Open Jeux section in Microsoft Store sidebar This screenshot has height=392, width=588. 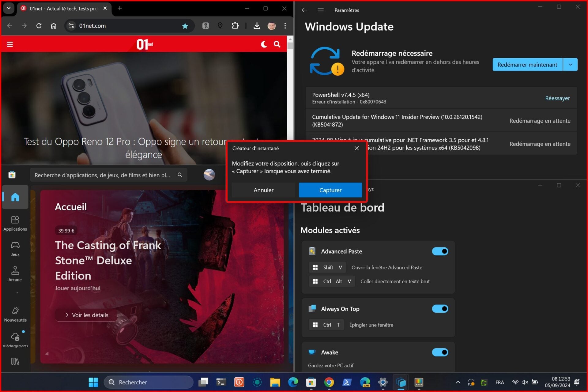(15, 249)
